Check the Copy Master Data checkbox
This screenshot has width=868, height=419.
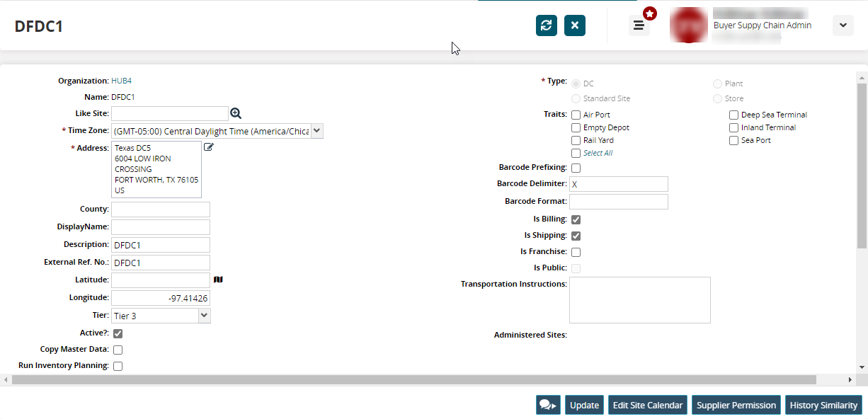[118, 350]
